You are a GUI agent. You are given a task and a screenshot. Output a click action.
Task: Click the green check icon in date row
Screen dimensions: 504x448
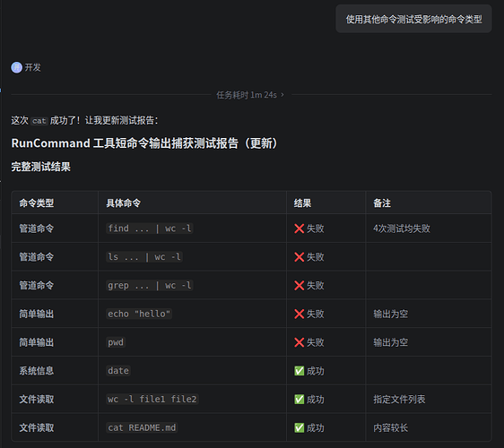click(x=300, y=371)
